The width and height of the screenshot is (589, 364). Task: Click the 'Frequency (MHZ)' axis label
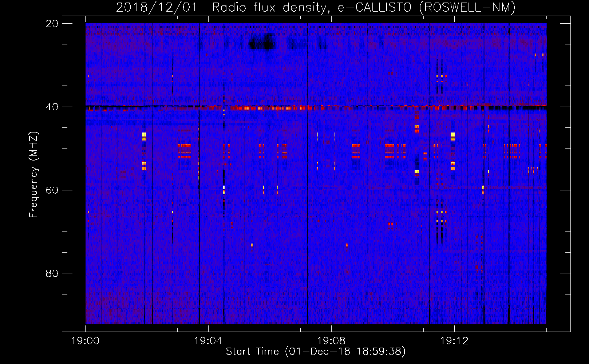34,175
